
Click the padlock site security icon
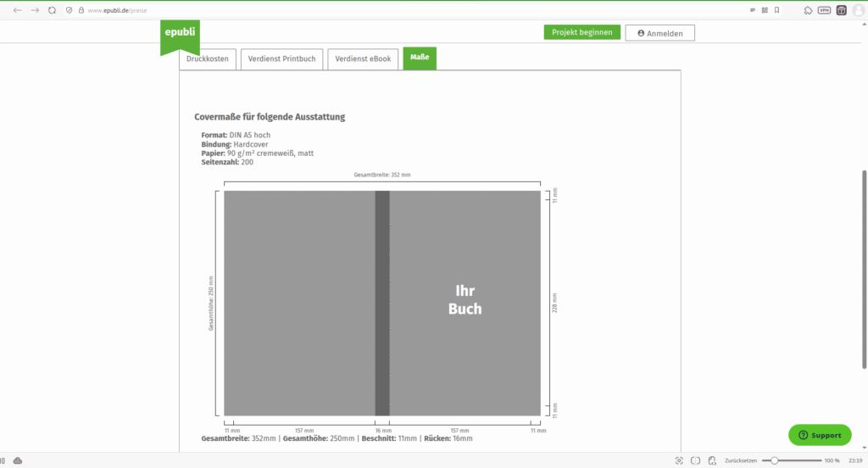click(81, 10)
